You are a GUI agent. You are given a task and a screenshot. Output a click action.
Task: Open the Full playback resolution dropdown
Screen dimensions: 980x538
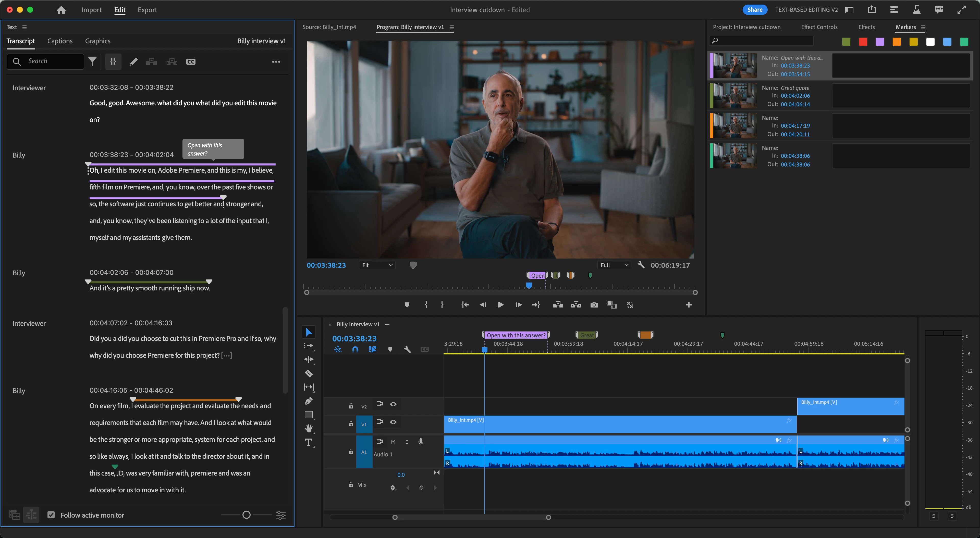pos(614,265)
